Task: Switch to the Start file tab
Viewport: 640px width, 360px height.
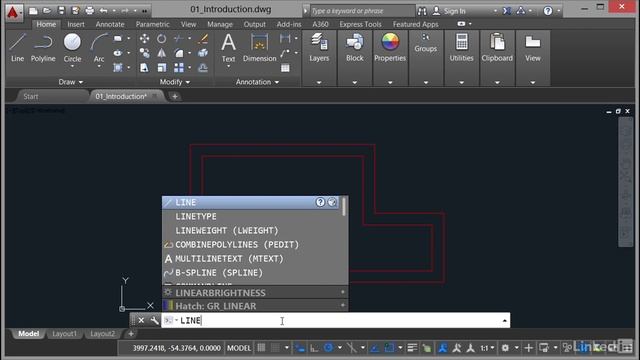Action: [x=31, y=97]
